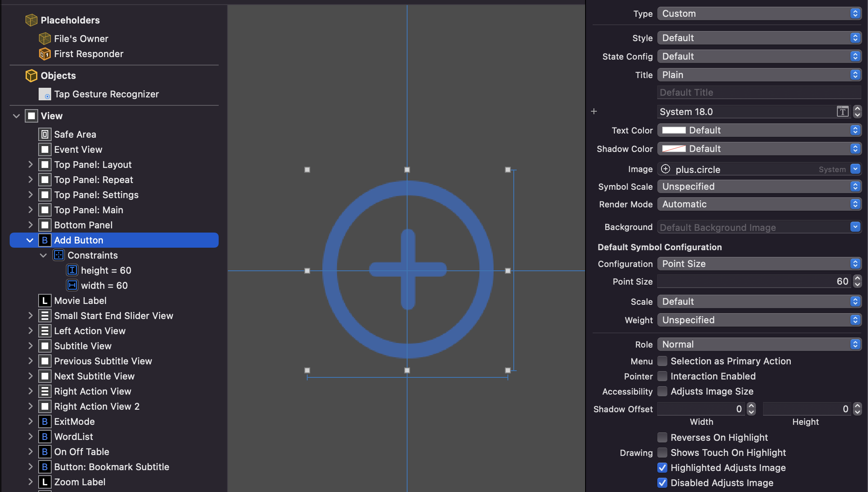Expand the Bottom Panel item
The image size is (868, 492).
click(30, 225)
